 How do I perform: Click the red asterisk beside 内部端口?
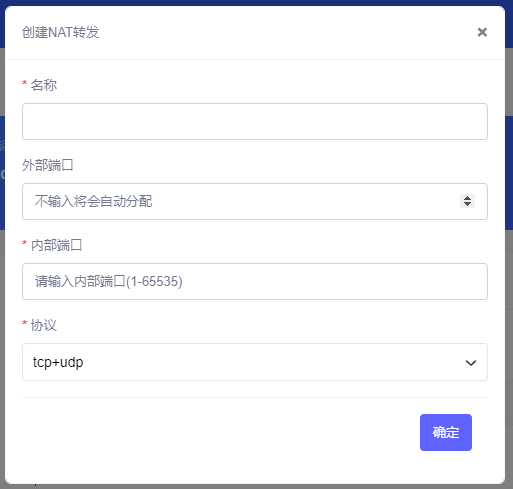tap(24, 243)
